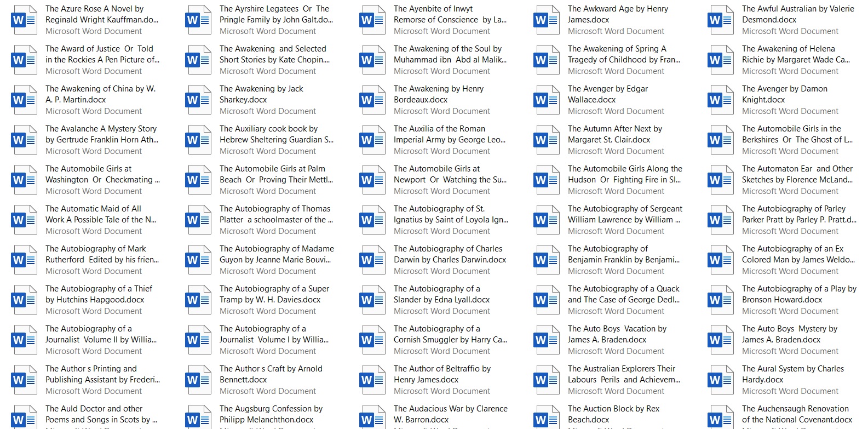Select Autobiography of Thomas Platter file name
Viewport: 868px width, 429px height.
coord(276,214)
